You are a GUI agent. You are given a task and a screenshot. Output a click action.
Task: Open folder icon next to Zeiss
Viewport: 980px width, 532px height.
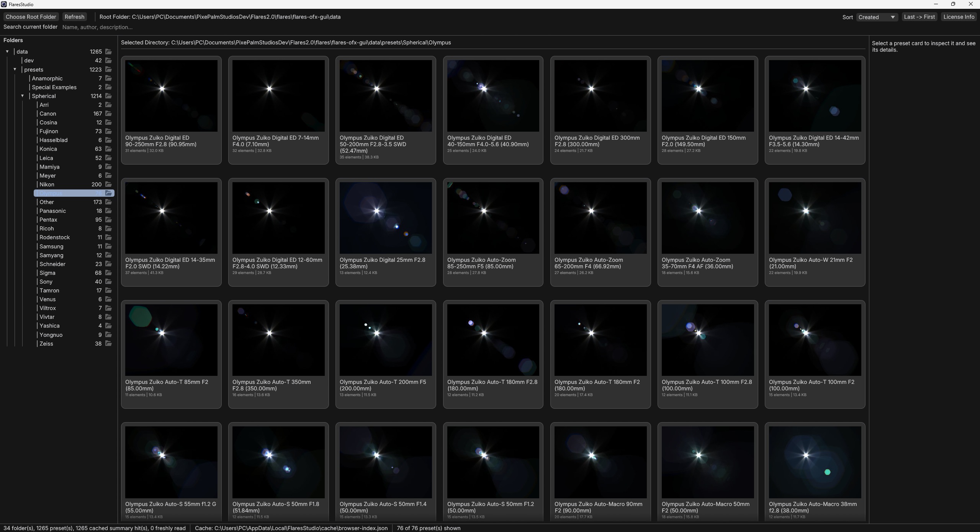click(108, 344)
